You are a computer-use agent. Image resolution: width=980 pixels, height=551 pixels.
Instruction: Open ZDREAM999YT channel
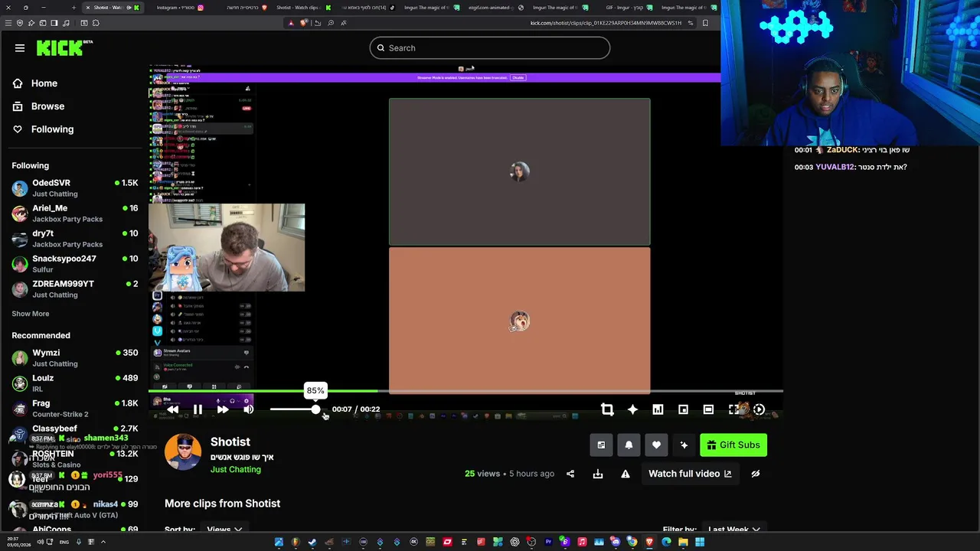[74, 289]
